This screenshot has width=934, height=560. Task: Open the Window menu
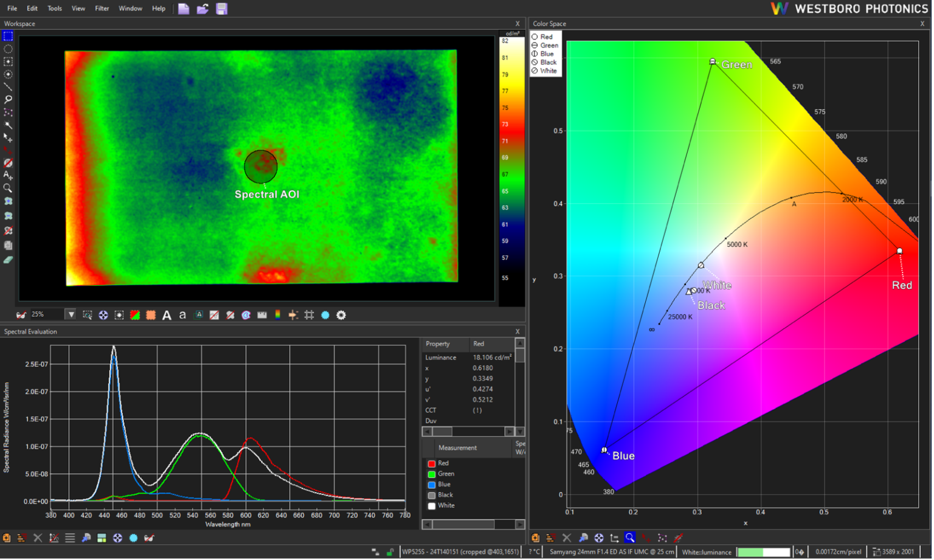(130, 9)
